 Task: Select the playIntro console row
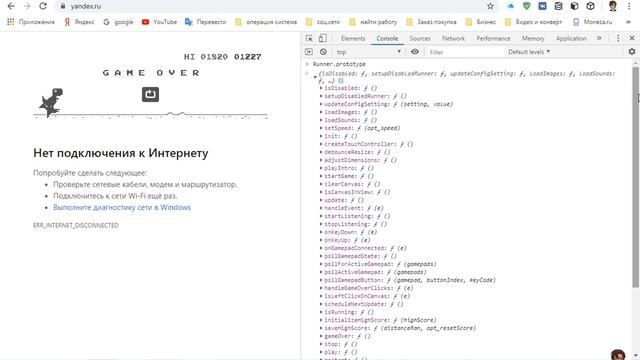click(x=349, y=168)
